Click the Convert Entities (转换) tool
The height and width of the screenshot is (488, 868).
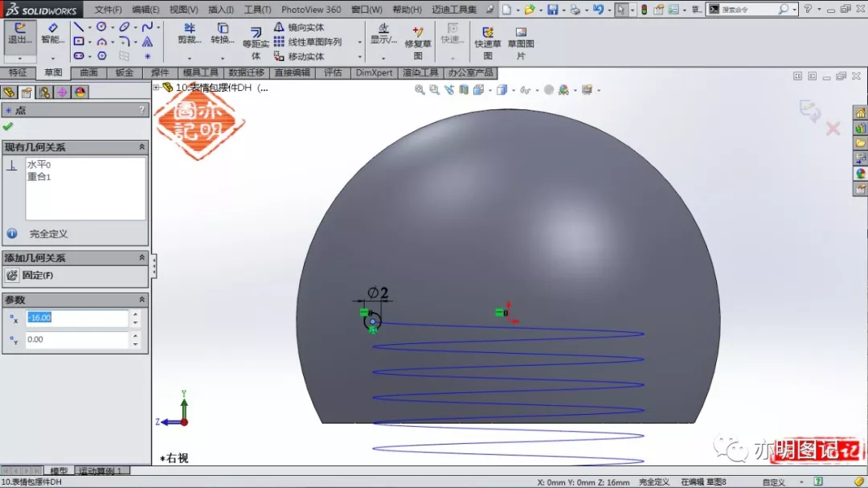[223, 34]
